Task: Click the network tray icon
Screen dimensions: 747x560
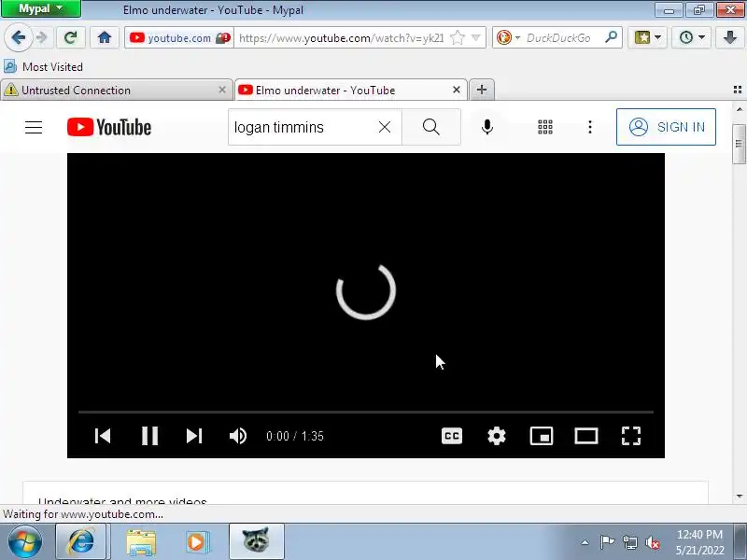Action: point(630,542)
